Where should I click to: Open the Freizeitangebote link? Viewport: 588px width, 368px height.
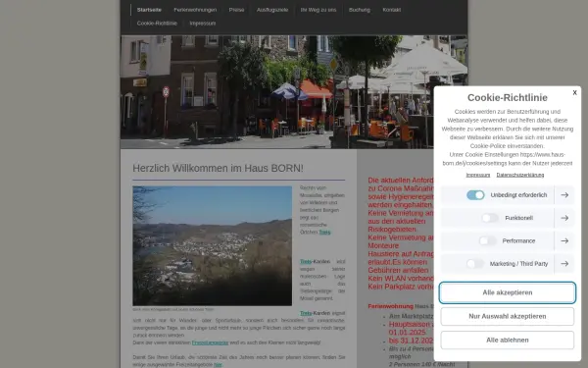pyautogui.click(x=210, y=342)
